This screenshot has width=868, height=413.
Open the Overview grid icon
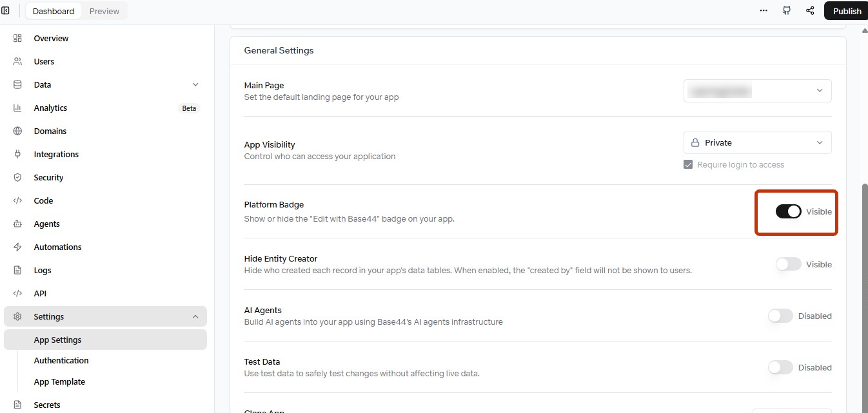click(17, 38)
